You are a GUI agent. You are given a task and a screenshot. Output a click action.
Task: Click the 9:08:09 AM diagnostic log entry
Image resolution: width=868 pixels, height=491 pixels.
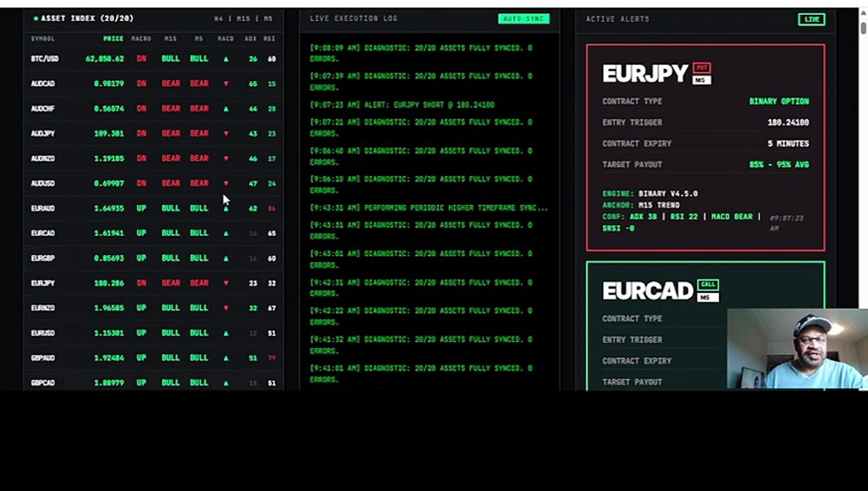coord(421,53)
